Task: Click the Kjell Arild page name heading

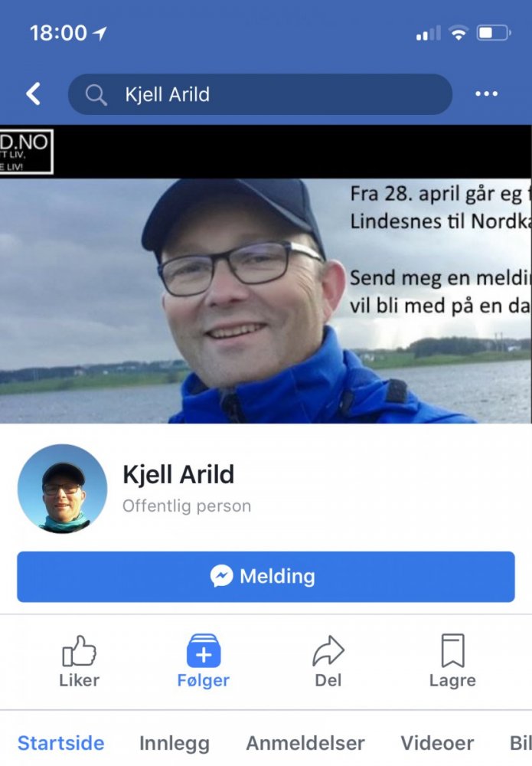Action: [178, 474]
